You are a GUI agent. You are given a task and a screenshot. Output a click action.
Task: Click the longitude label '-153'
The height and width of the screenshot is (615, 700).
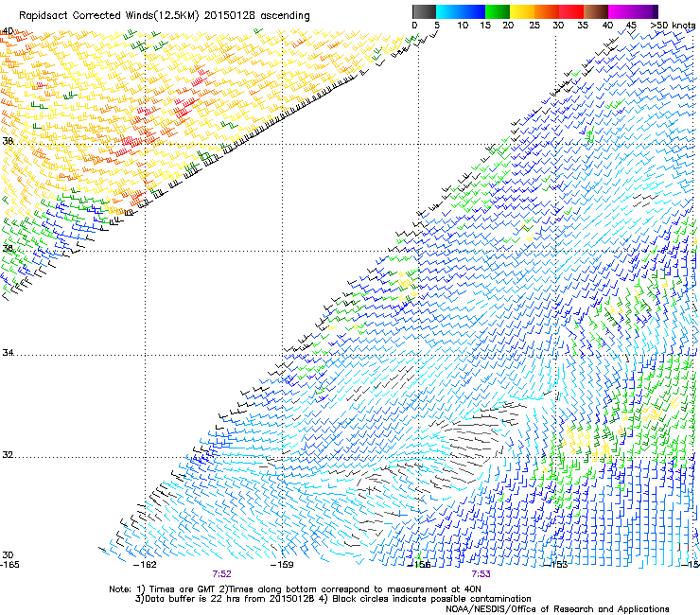556,565
